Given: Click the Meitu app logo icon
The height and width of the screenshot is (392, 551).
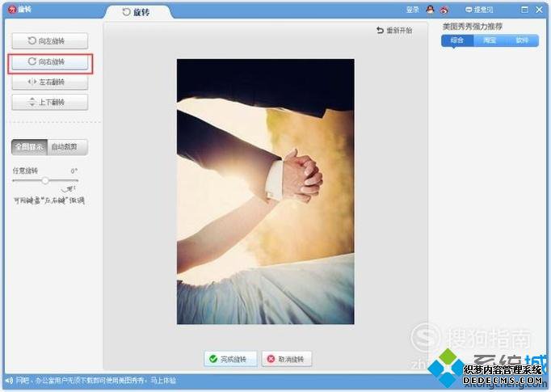Looking at the screenshot, I should 12,9.
